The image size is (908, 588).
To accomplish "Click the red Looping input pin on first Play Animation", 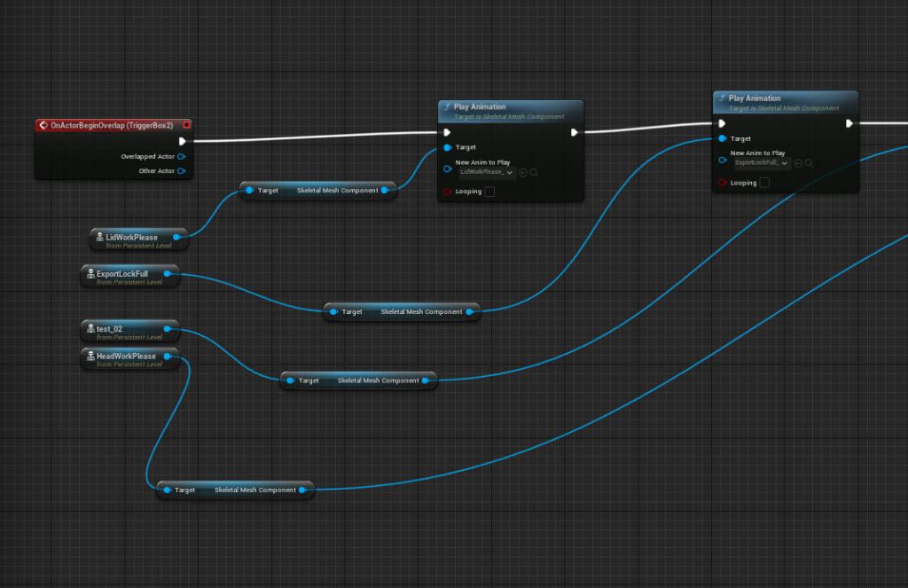I will coord(447,192).
